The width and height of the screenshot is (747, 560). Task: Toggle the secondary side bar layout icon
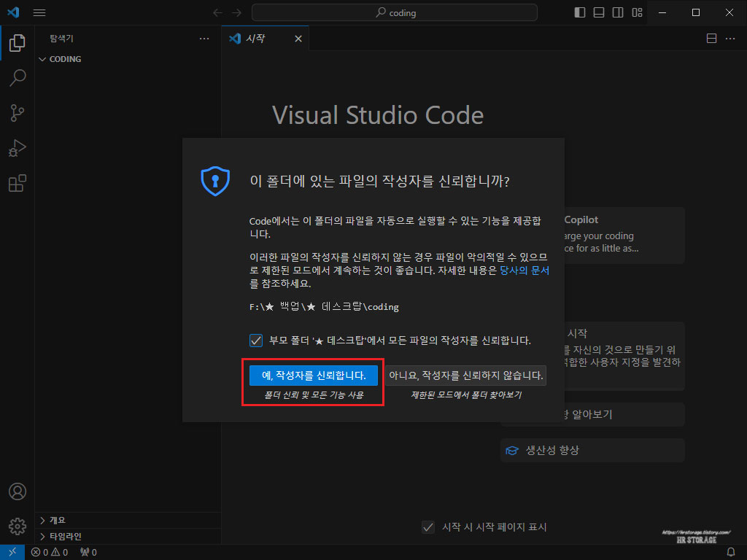click(618, 12)
